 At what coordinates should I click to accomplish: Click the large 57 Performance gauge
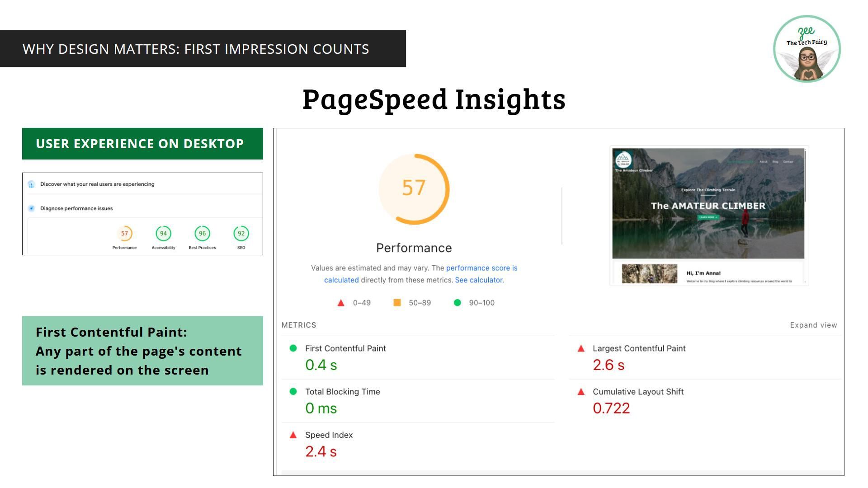pos(414,189)
